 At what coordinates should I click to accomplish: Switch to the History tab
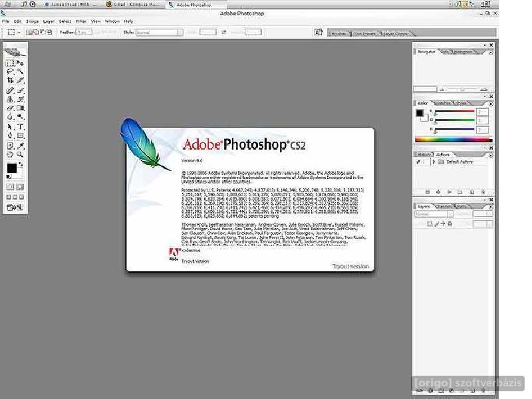(x=424, y=155)
